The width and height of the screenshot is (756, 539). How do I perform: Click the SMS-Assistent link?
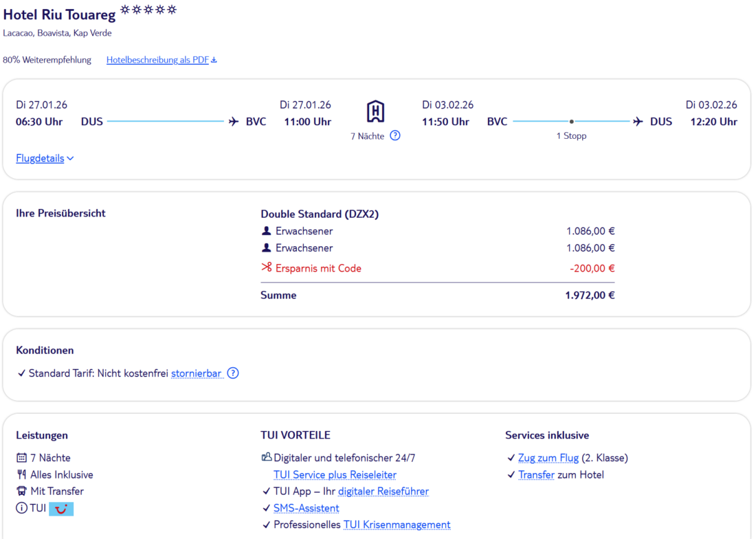(306, 508)
